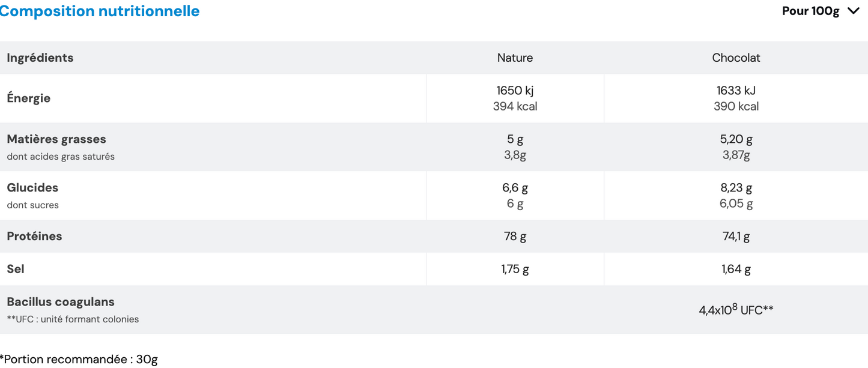
Task: Click the dont acides gras saturés sublabel
Action: coord(61,157)
